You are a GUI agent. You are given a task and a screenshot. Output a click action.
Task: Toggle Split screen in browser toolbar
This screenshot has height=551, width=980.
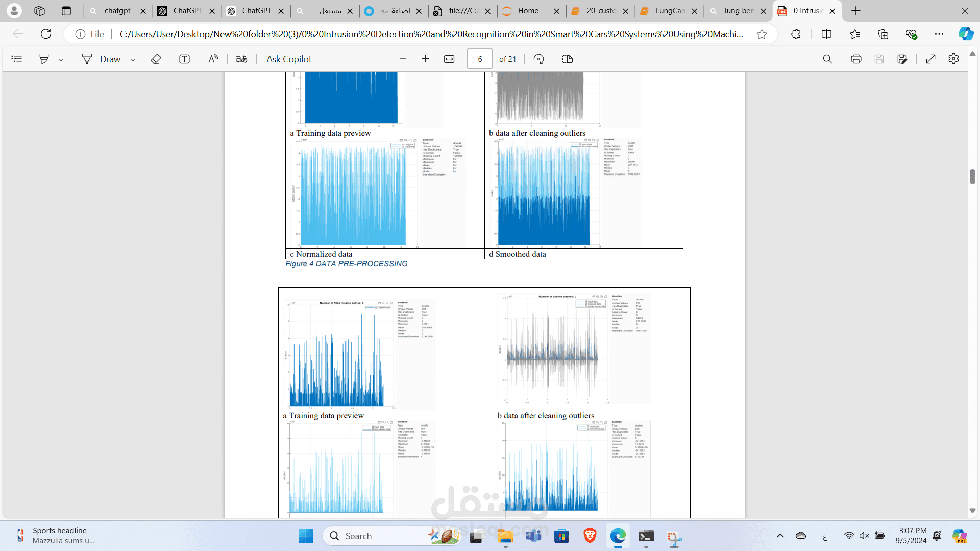point(826,34)
